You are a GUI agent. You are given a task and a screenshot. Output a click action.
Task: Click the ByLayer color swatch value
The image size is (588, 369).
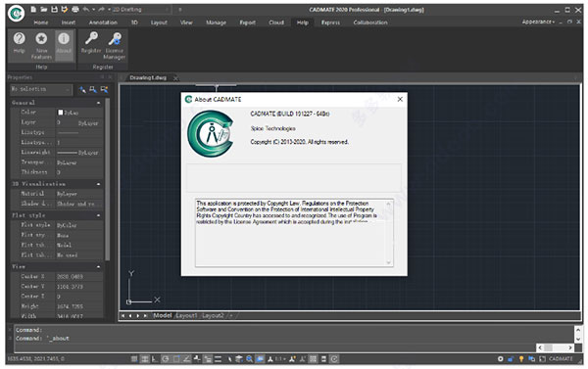[61, 113]
